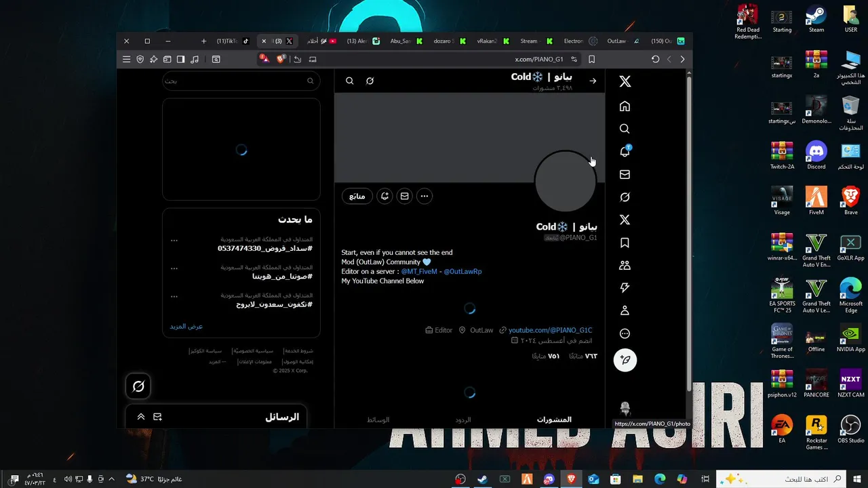Open Discord desktop shortcut

coord(816,155)
